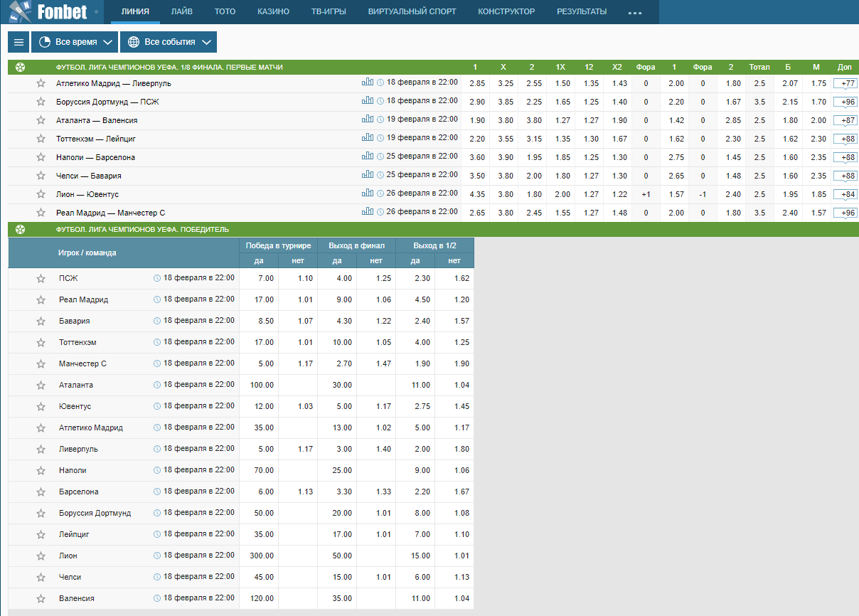
Task: Star the Наполи winner row
Action: [x=41, y=471]
